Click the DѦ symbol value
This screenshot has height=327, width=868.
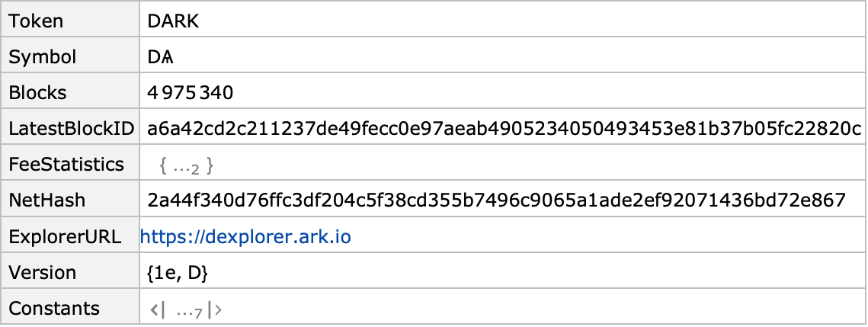(161, 57)
